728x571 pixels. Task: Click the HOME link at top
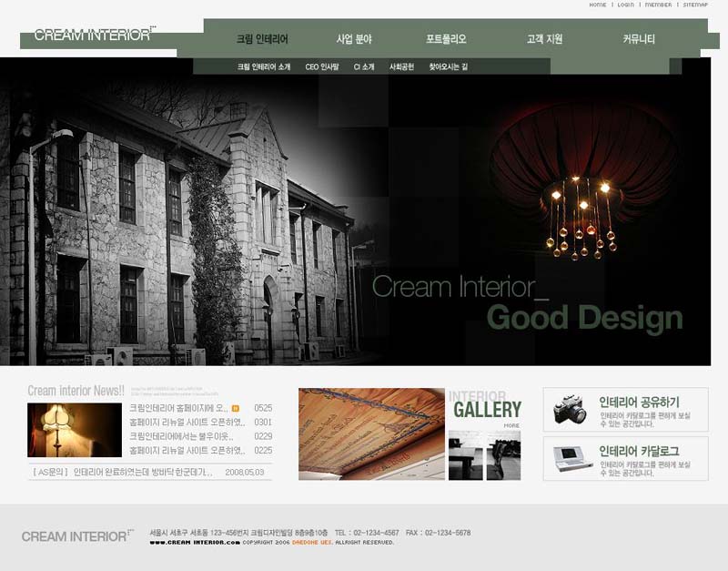[598, 5]
